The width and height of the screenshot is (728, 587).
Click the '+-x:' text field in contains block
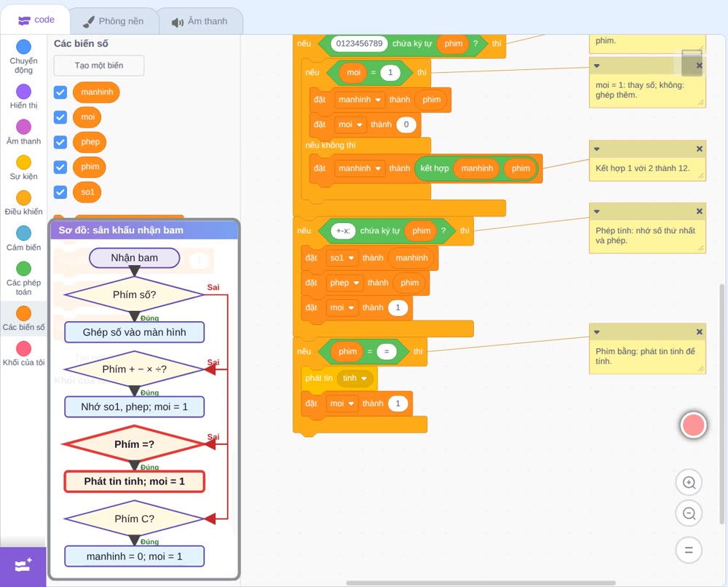pyautogui.click(x=343, y=231)
